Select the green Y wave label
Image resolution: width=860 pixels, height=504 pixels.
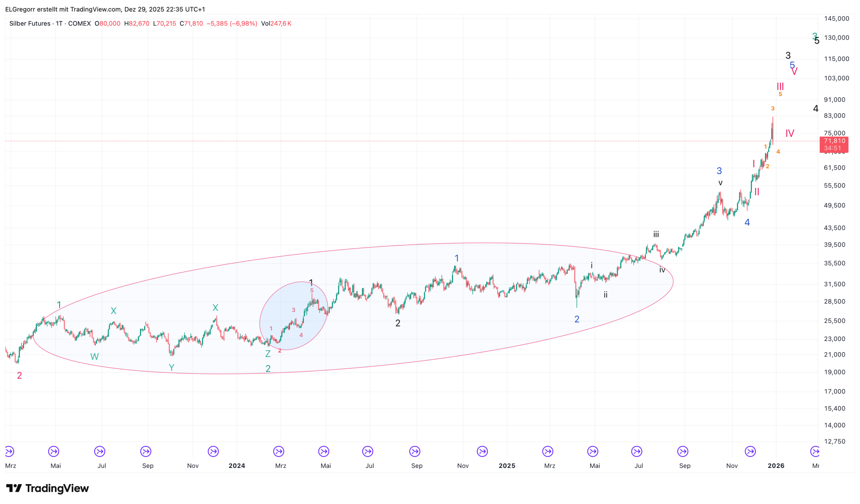171,367
